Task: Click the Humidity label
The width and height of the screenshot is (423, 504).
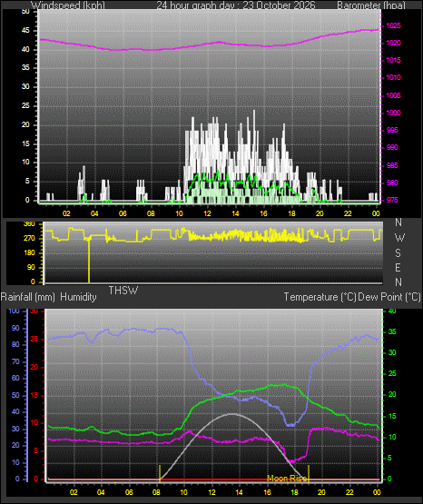Action: point(78,297)
